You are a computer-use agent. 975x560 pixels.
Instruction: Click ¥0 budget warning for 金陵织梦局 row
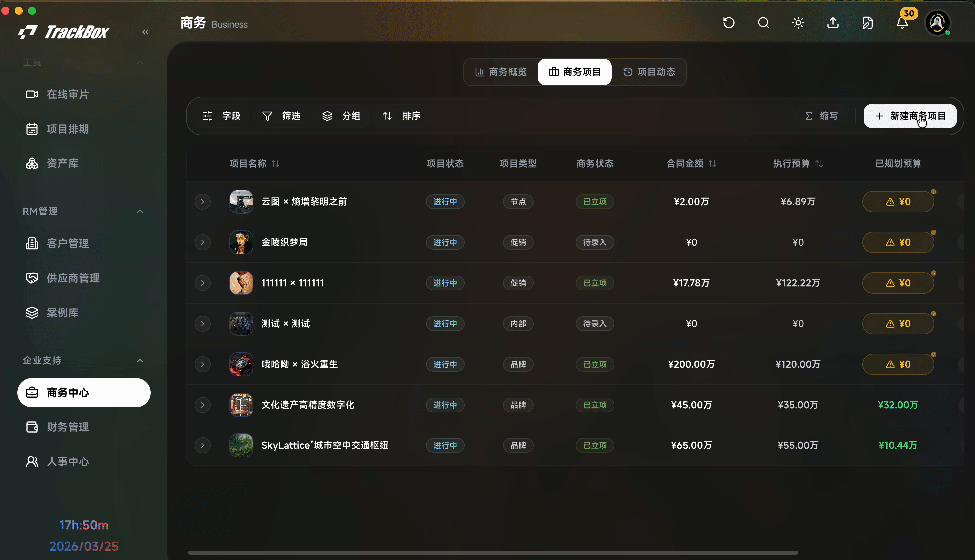[898, 243]
